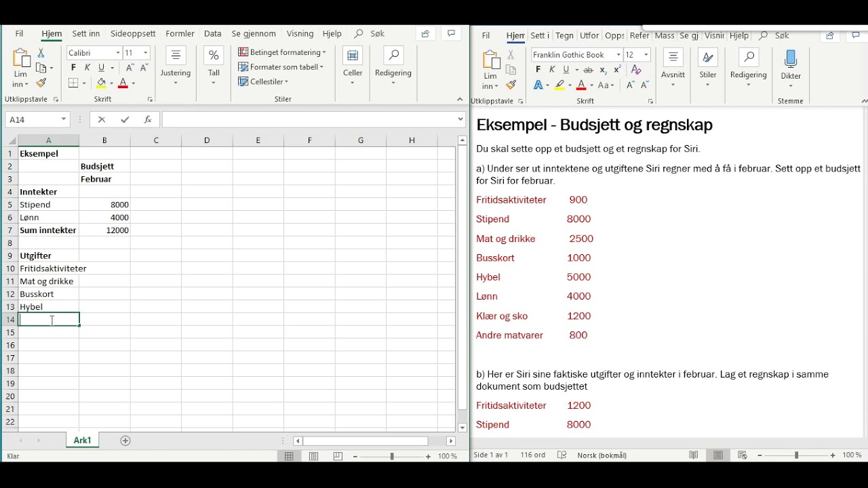Open the Celler group in Excel
Viewport: 868px width, 488px height.
point(353,67)
